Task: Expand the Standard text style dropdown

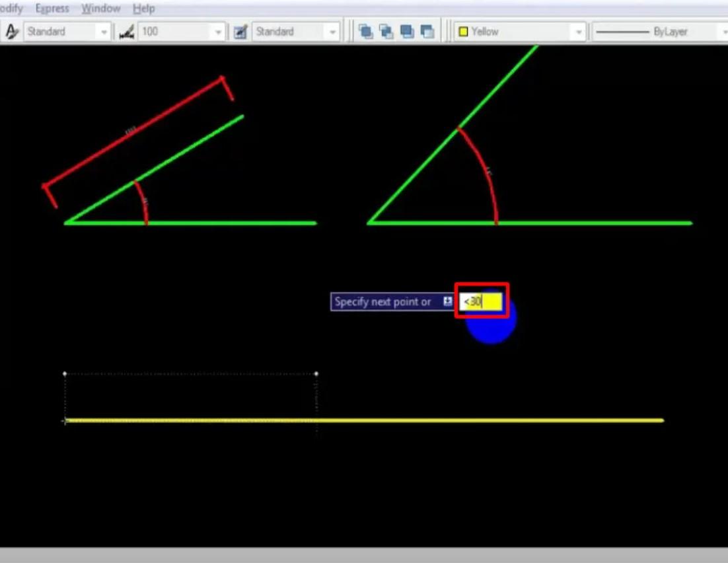Action: click(x=104, y=30)
